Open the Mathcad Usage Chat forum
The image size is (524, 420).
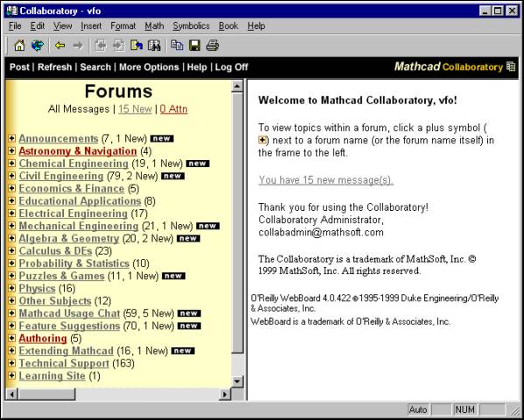[69, 313]
